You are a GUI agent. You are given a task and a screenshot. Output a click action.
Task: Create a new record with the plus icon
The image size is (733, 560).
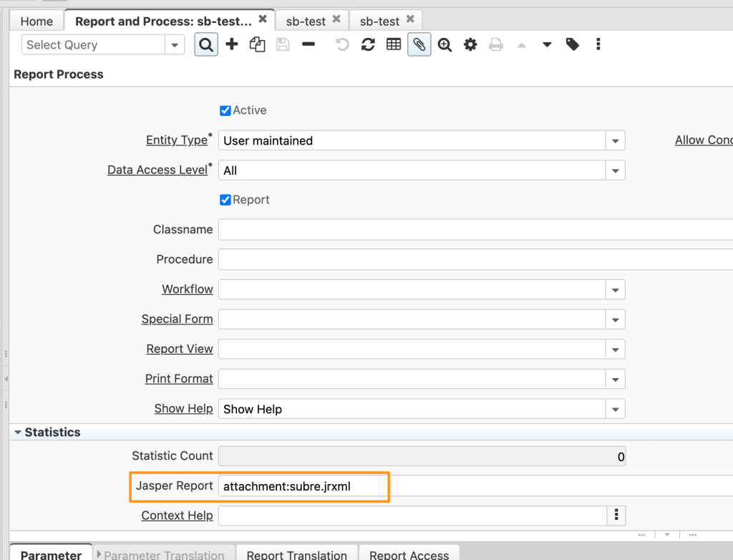click(x=231, y=44)
